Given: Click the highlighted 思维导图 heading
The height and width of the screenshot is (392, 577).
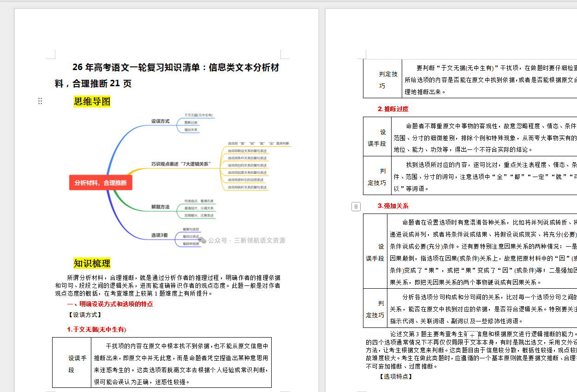Looking at the screenshot, I should 92,101.
